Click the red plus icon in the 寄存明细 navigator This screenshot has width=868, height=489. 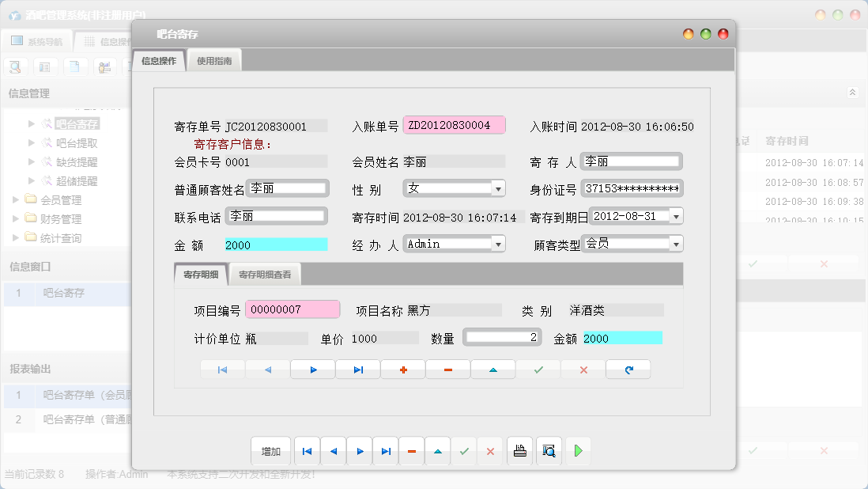click(x=403, y=370)
